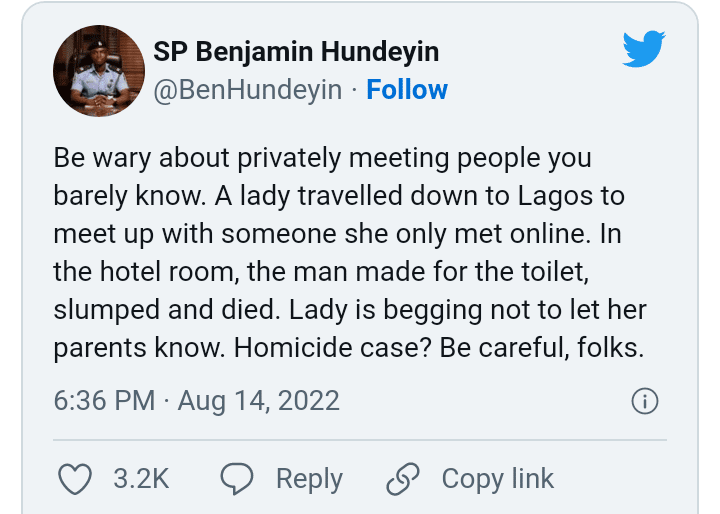
Task: Select the Copy link label
Action: point(497,479)
